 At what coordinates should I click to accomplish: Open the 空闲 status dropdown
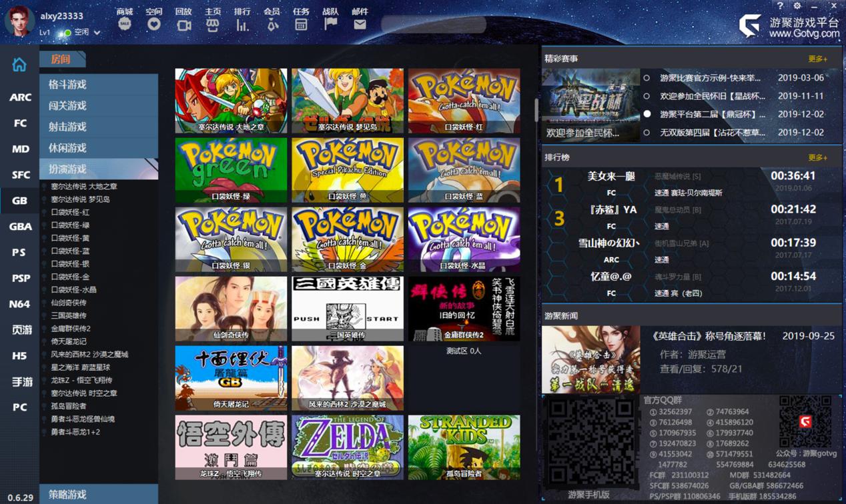tap(97, 33)
